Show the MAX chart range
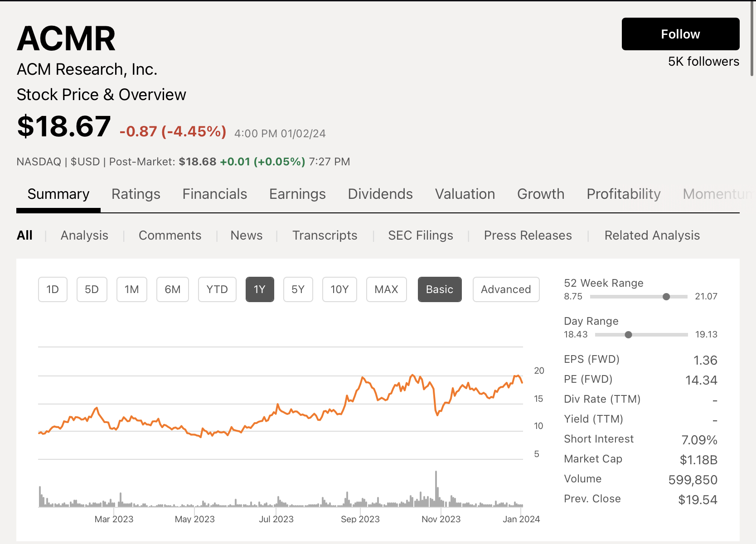 tap(387, 289)
